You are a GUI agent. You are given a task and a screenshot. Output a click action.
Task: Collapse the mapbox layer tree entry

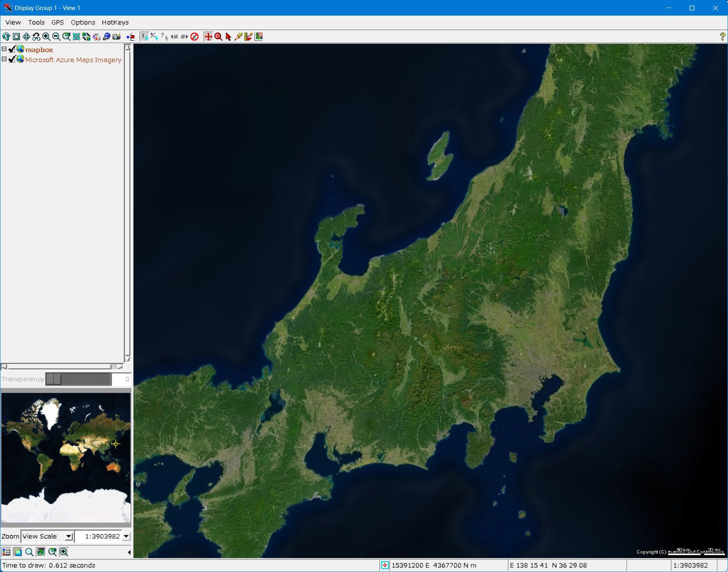pyautogui.click(x=4, y=49)
